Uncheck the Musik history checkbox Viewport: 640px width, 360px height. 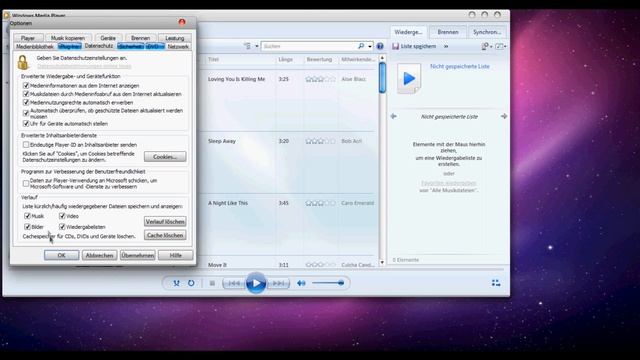coord(27,216)
